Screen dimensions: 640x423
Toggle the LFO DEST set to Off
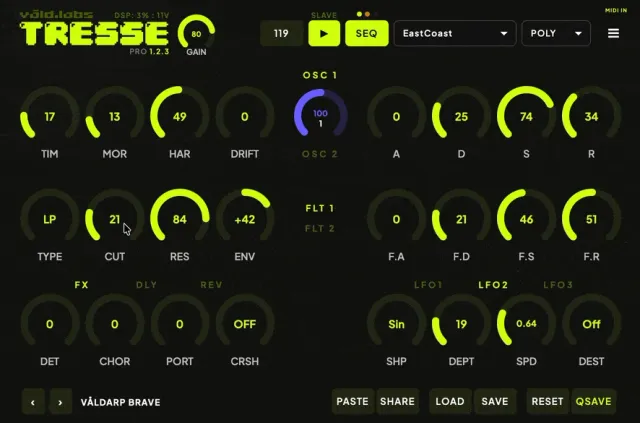[591, 324]
